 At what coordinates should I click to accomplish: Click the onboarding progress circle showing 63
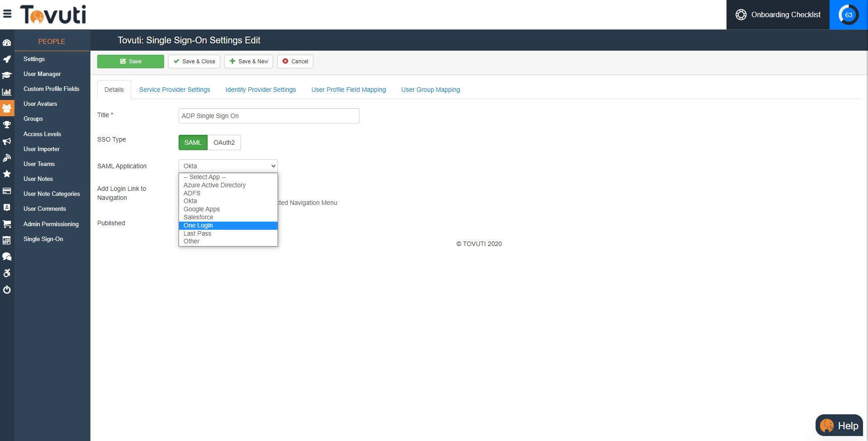pyautogui.click(x=849, y=15)
